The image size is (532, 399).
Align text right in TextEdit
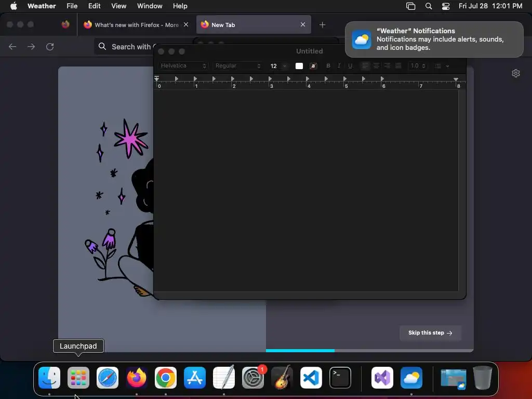[387, 66]
